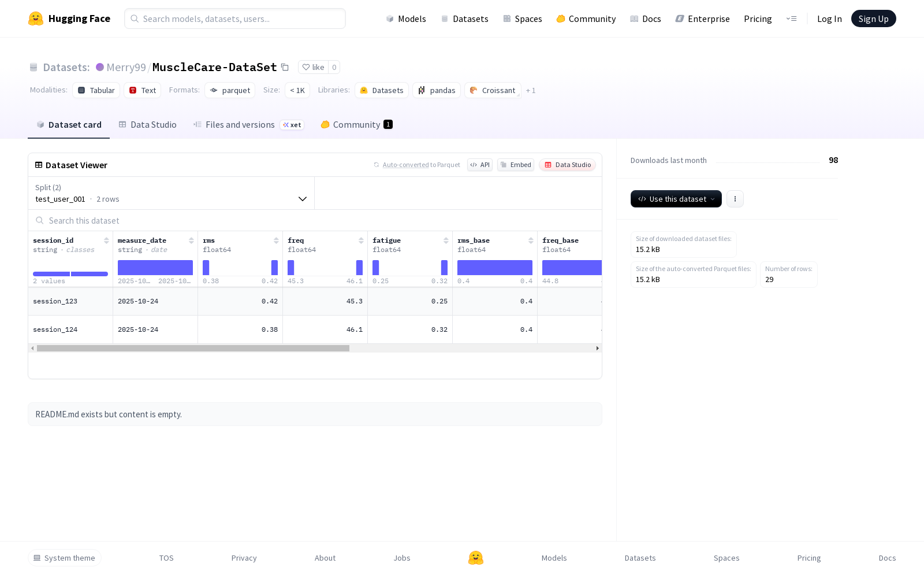This screenshot has width=924, height=578.
Task: Select the Tabular modality tag
Action: (x=96, y=90)
